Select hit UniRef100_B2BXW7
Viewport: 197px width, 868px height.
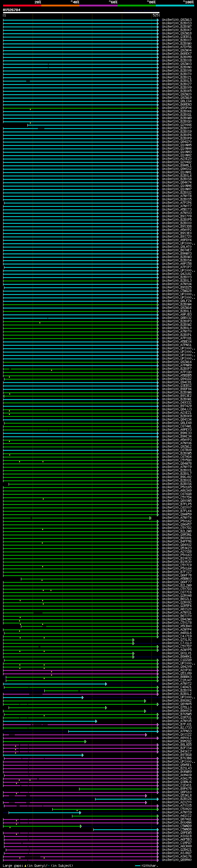[177, 26]
